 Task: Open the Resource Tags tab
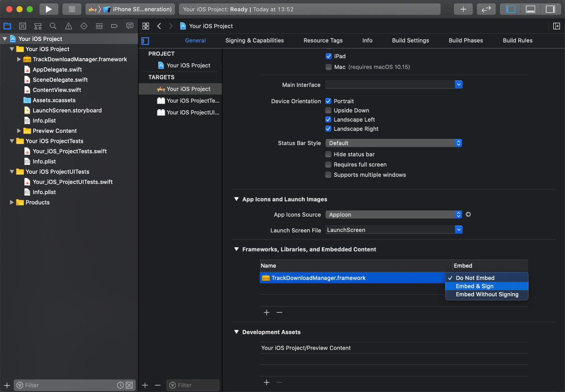323,41
